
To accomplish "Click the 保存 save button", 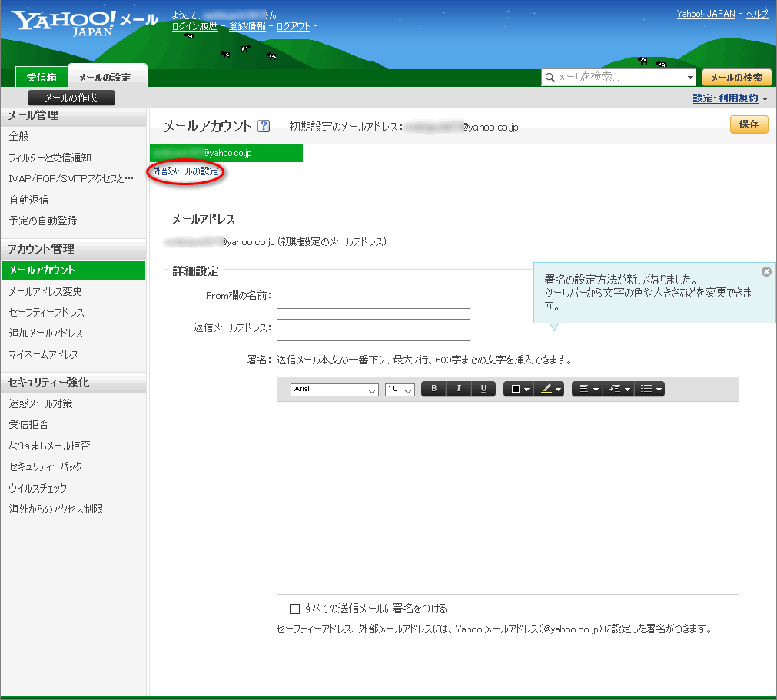I will click(x=749, y=124).
